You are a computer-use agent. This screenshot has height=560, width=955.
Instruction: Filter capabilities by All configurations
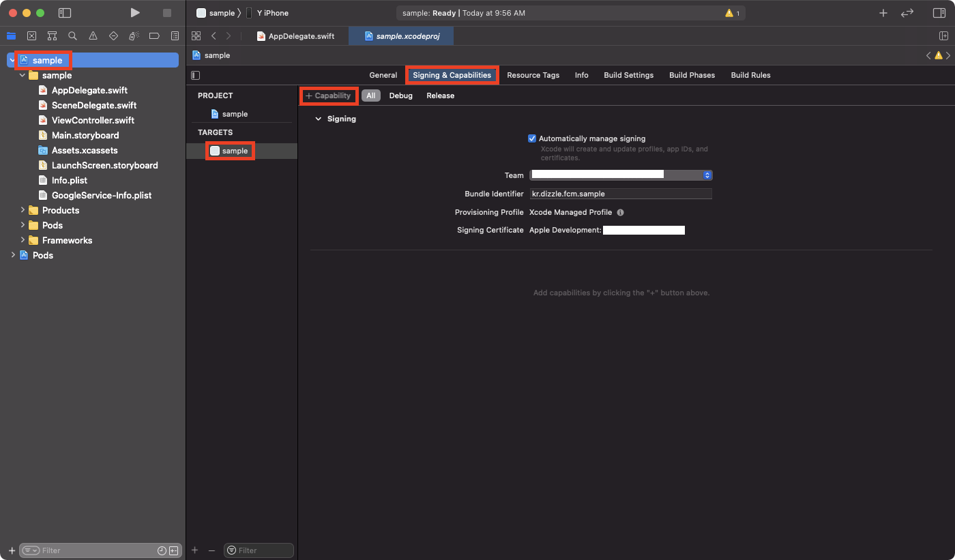tap(371, 95)
